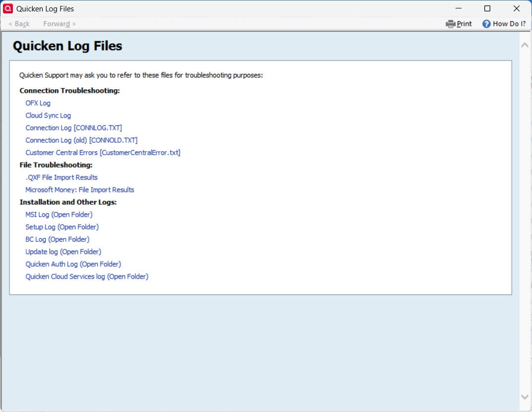Click the How Do I? text label
This screenshot has width=532, height=412.
(x=509, y=24)
